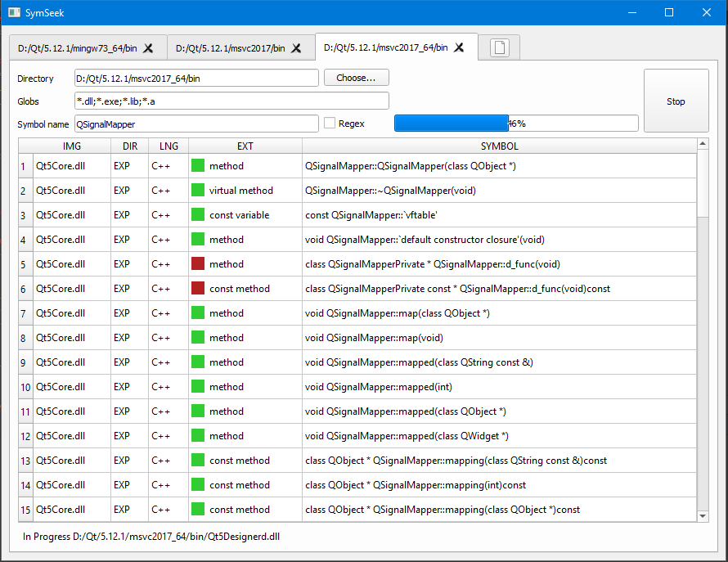The width and height of the screenshot is (728, 562).
Task: Click 'virtual method' in row 2
Action: [241, 191]
